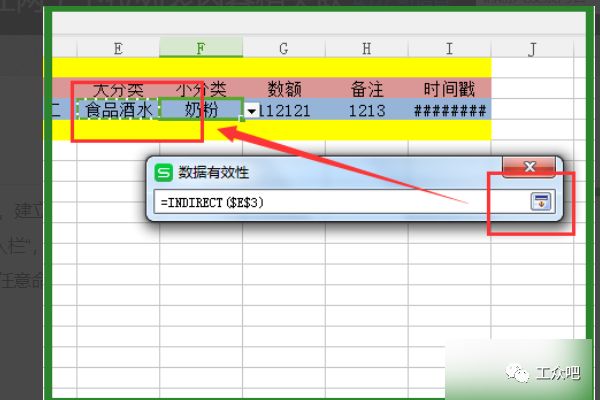Click the =INDIRECT($E$3) formula input field

(x=340, y=201)
